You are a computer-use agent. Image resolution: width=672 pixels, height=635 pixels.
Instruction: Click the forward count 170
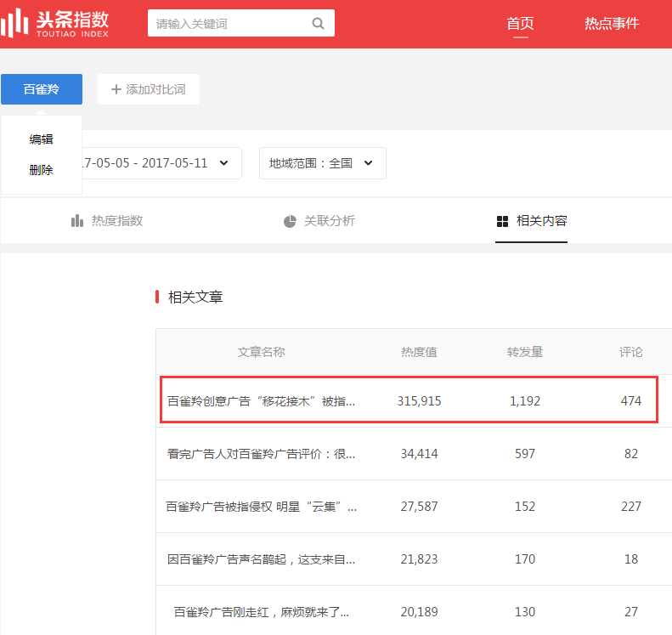pos(525,559)
